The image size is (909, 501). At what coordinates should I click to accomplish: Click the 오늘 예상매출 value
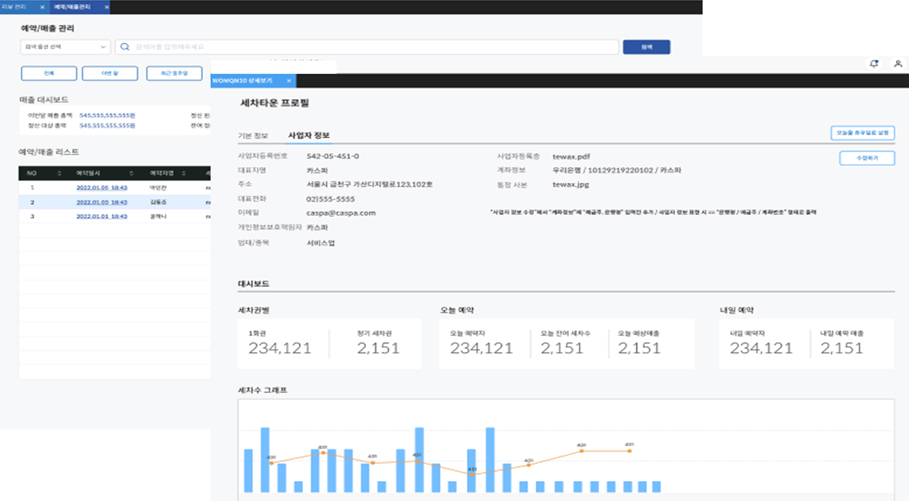[x=639, y=348]
